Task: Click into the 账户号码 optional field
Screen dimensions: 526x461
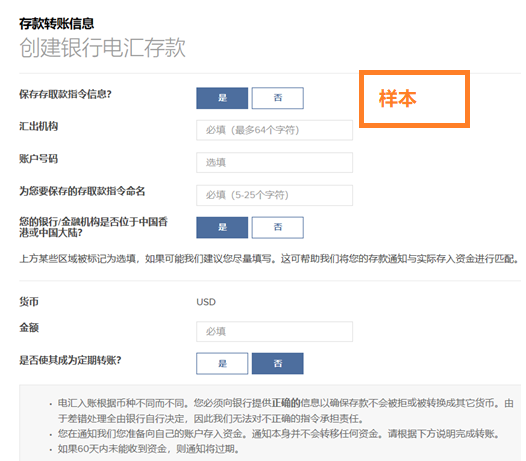Action: (274, 163)
